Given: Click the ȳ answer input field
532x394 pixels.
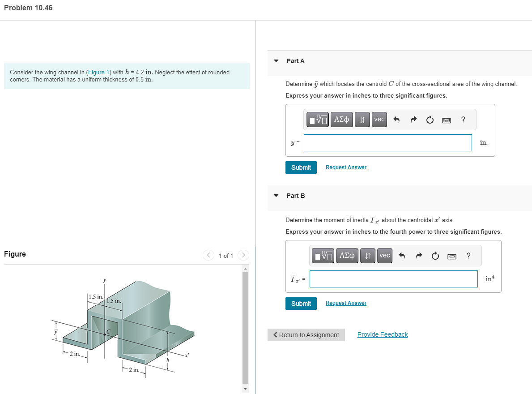Looking at the screenshot, I should pyautogui.click(x=387, y=142).
